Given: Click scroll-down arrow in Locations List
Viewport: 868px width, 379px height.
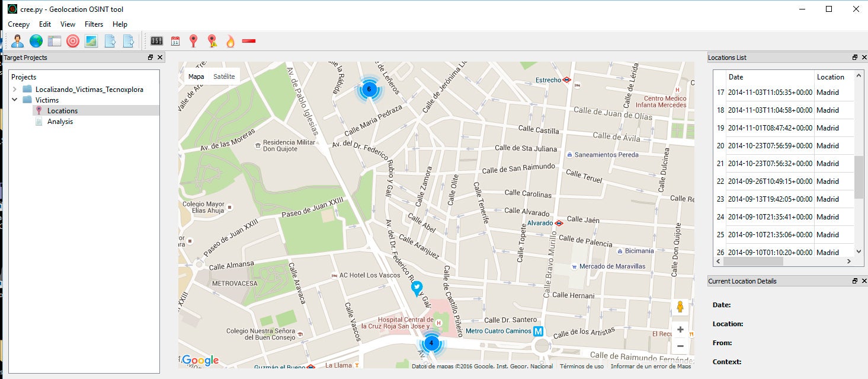Looking at the screenshot, I should click(859, 251).
